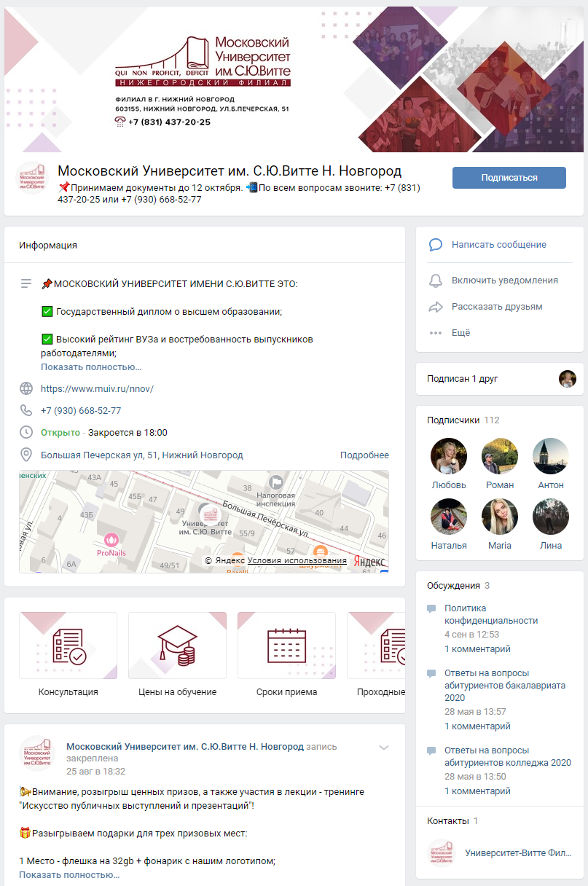Click the calendar Сроки приема icon
This screenshot has width=588, height=886.
(x=286, y=646)
